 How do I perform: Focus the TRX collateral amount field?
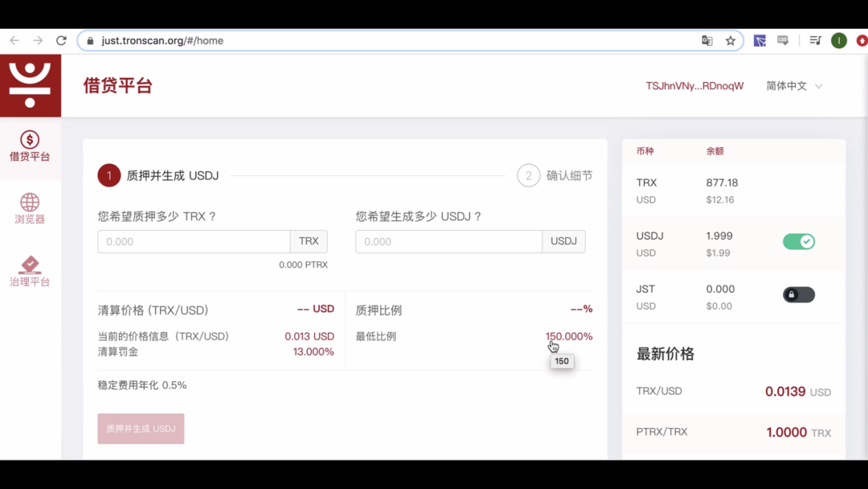pyautogui.click(x=194, y=241)
